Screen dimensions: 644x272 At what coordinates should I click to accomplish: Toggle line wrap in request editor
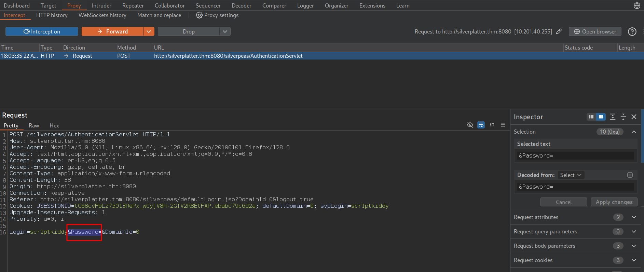481,125
